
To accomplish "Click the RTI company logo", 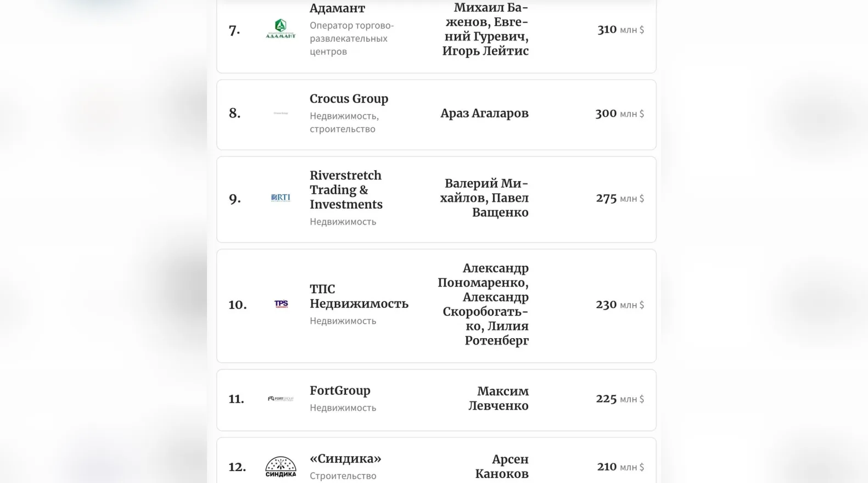I will (x=281, y=198).
